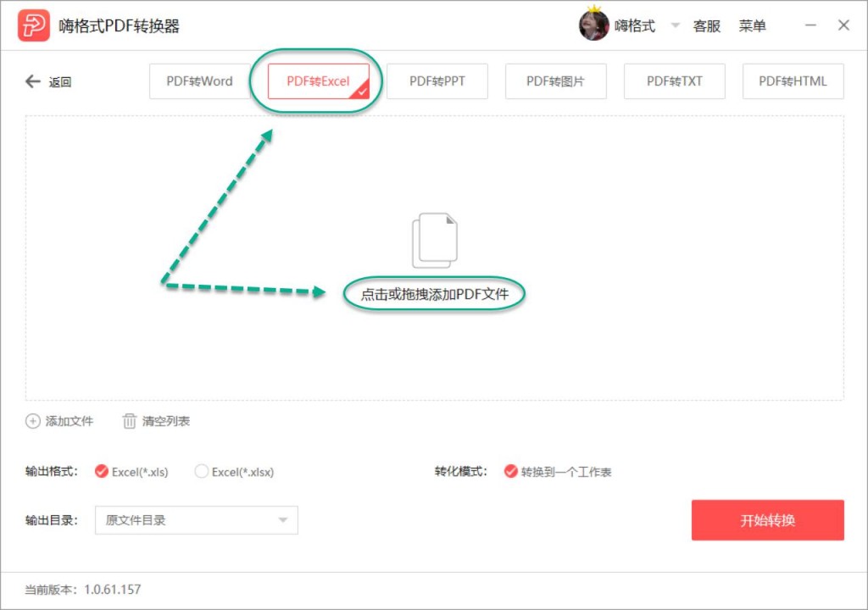Toggle 转换到一个工作表 option
Viewport: 868px width, 610px height.
pyautogui.click(x=558, y=472)
